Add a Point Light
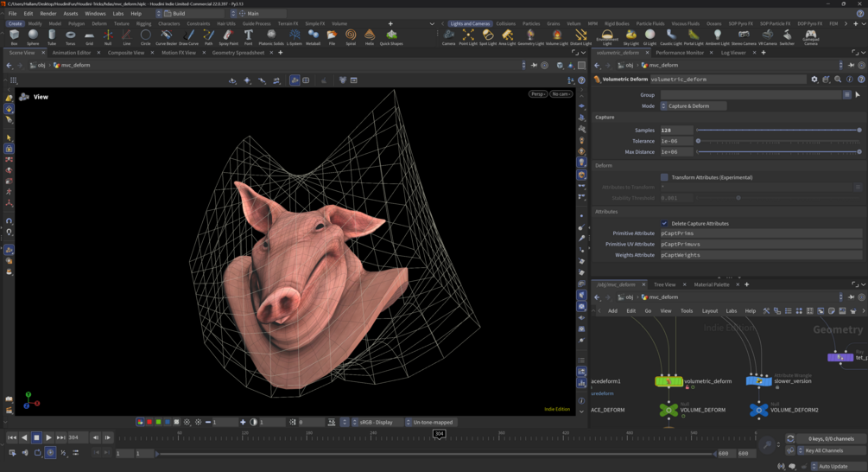The height and width of the screenshot is (472, 868). [x=468, y=37]
